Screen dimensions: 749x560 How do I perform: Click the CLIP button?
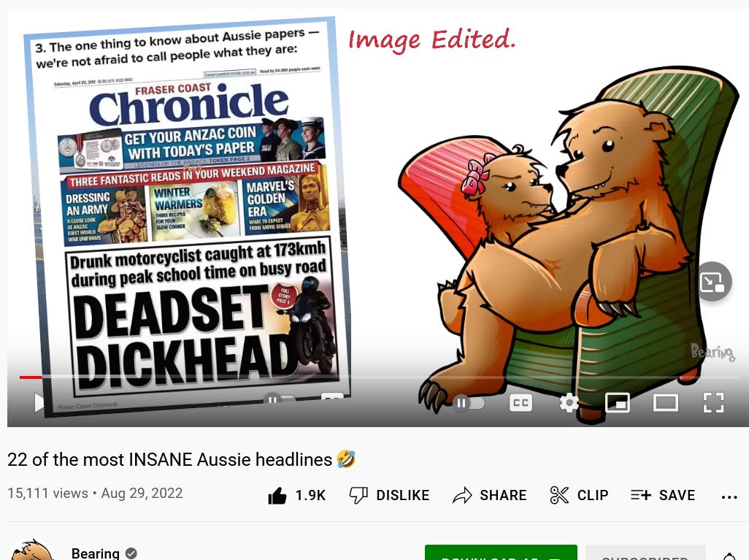click(x=579, y=496)
